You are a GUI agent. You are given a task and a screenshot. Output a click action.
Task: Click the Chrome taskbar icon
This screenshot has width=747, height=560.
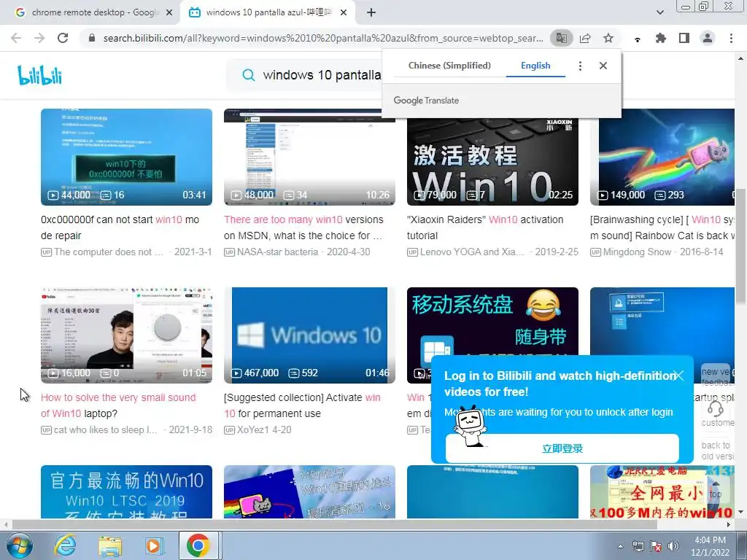[198, 545]
